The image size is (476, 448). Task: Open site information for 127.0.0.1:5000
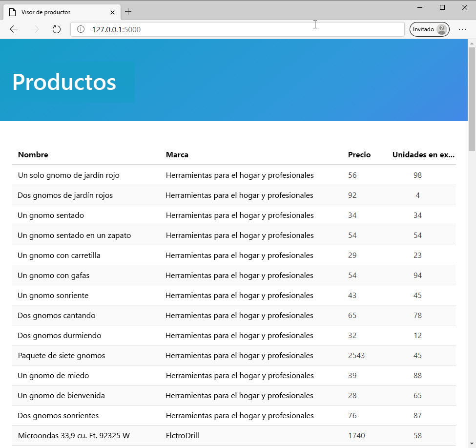(x=81, y=29)
